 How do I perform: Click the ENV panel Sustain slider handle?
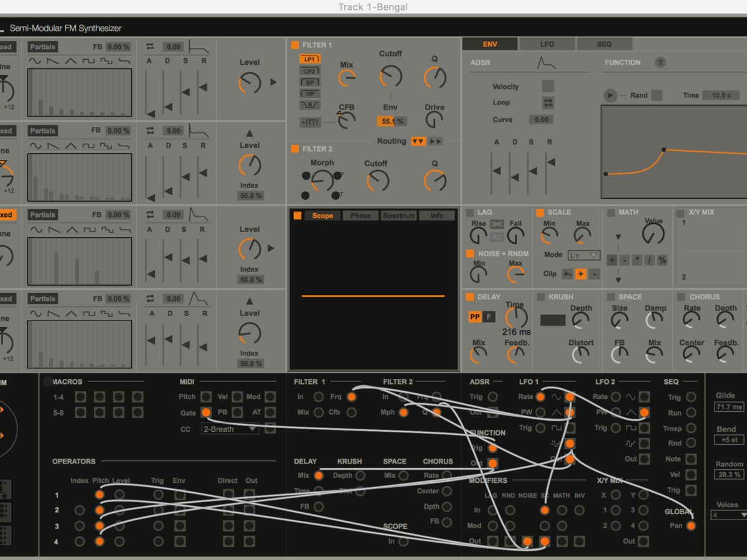click(x=533, y=171)
